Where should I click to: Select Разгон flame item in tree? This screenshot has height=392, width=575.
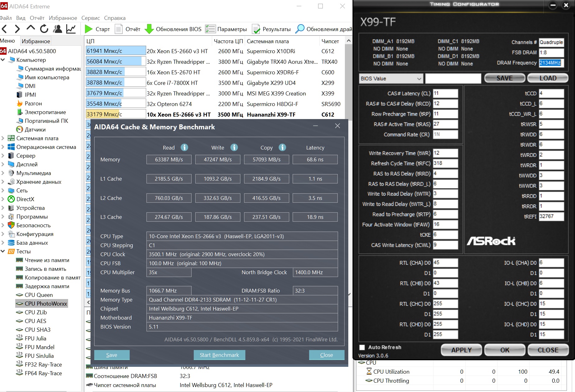point(29,104)
